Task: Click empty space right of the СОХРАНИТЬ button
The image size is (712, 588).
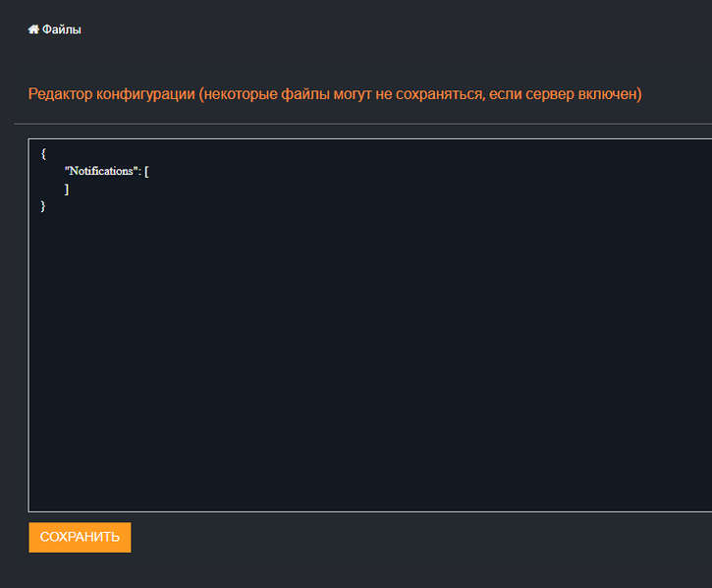Action: (x=393, y=537)
